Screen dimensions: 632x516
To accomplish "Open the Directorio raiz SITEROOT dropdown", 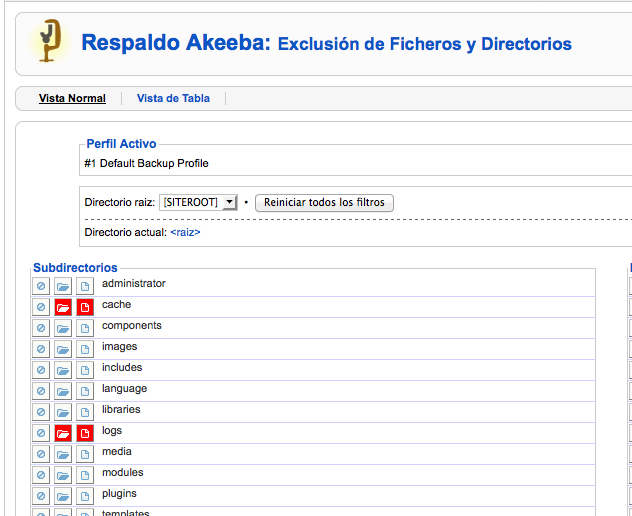I will (x=198, y=202).
